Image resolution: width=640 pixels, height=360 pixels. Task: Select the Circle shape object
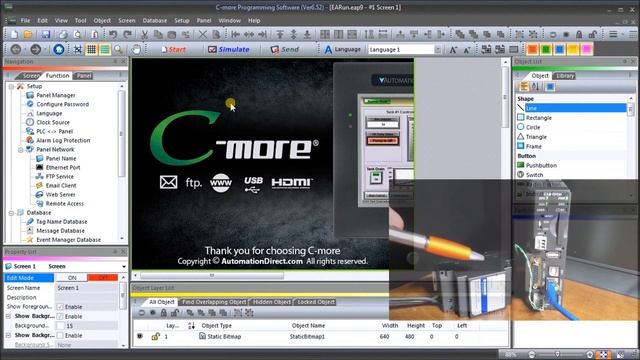[533, 127]
